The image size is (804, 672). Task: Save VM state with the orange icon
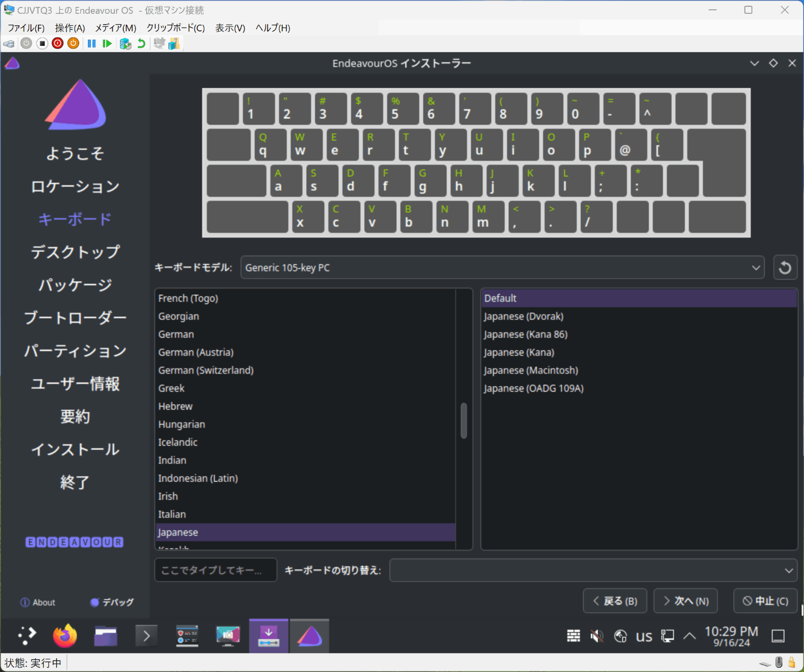[73, 43]
